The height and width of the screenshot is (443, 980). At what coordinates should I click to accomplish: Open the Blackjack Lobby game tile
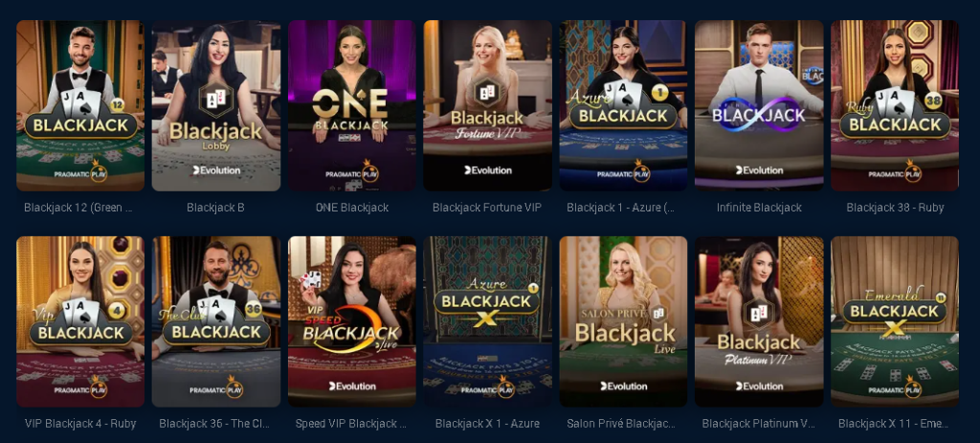pyautogui.click(x=216, y=105)
